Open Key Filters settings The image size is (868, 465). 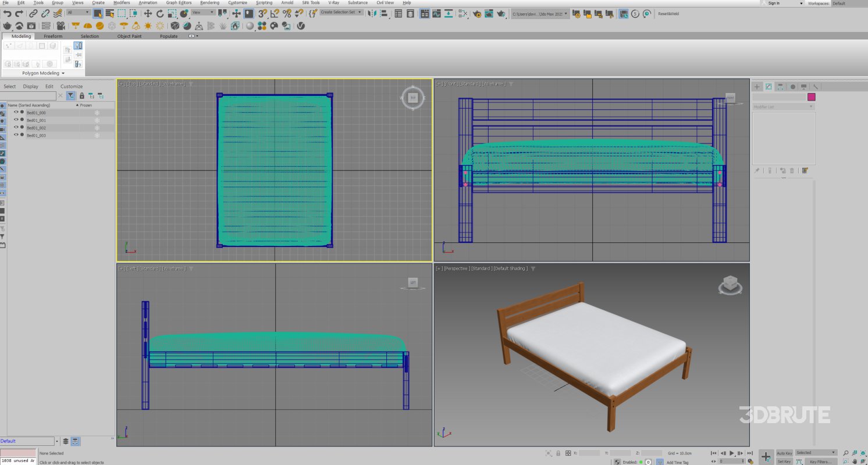(821, 461)
